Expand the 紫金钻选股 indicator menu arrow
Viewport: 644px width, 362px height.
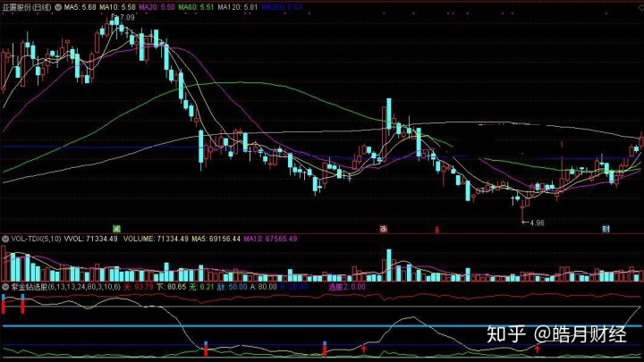pyautogui.click(x=5, y=287)
